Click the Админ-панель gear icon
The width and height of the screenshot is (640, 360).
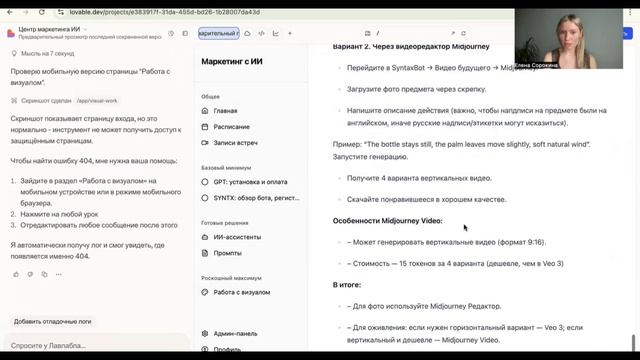(x=205, y=333)
